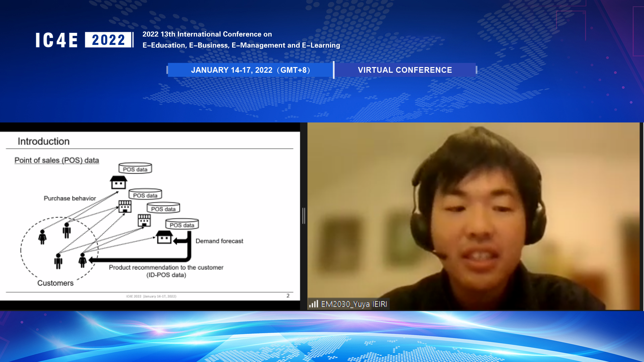
Task: Click the white 2022 badge
Action: (108, 40)
